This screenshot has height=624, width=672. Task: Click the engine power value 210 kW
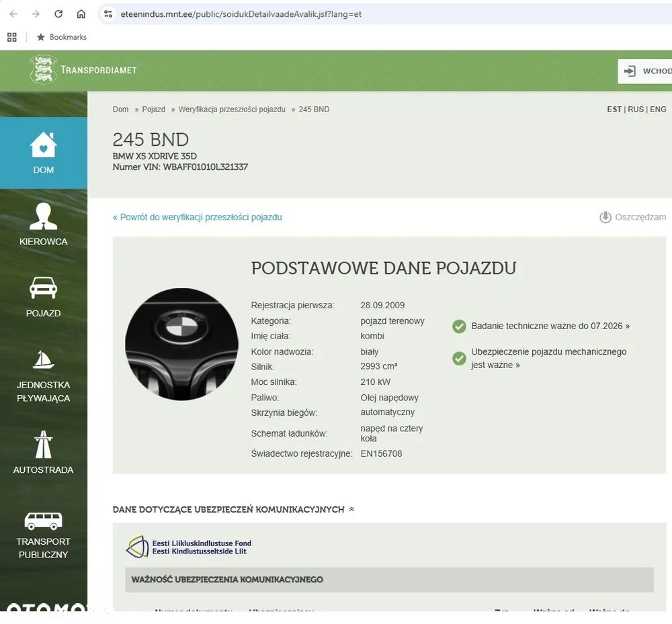coord(376,382)
